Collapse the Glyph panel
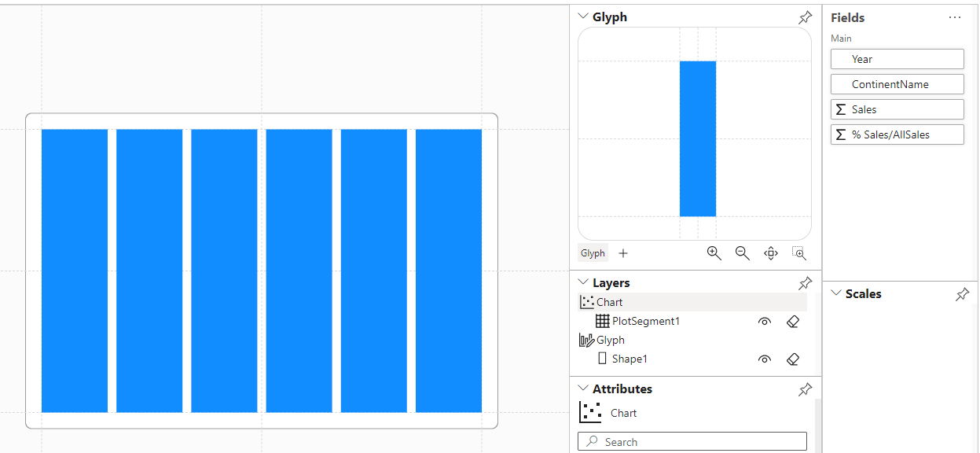 pos(583,17)
